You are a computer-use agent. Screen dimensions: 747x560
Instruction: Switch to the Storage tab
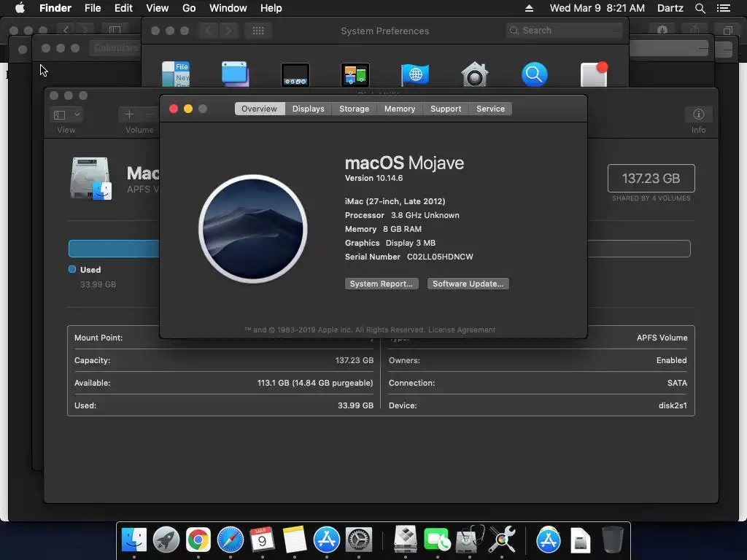(x=354, y=109)
